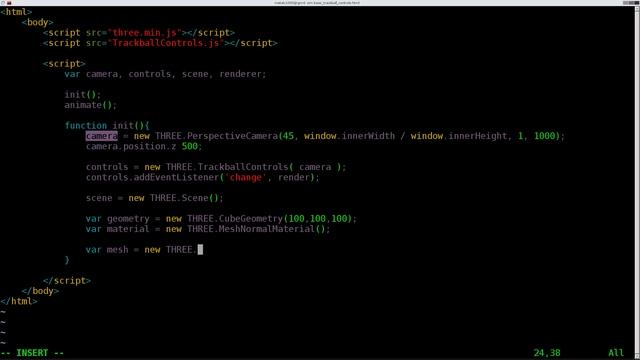The image size is (640, 360).
Task: Click the 'material' variable name
Action: coord(128,229)
